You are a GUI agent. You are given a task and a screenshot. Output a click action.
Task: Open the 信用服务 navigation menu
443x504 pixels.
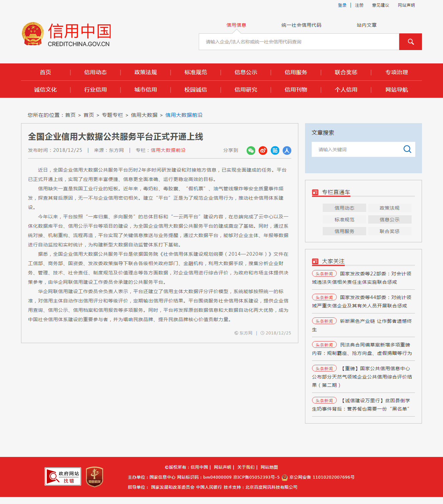coord(296,72)
